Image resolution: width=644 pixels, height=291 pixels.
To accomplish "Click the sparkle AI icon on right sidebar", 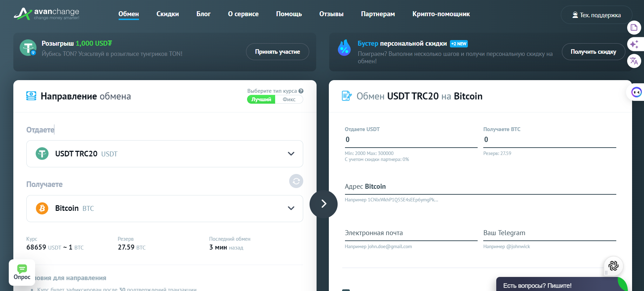I will pyautogui.click(x=634, y=44).
